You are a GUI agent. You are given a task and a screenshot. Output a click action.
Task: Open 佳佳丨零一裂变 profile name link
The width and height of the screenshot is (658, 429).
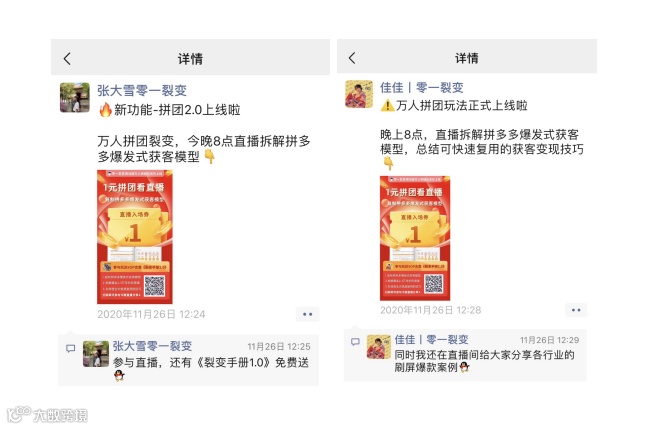(x=422, y=87)
